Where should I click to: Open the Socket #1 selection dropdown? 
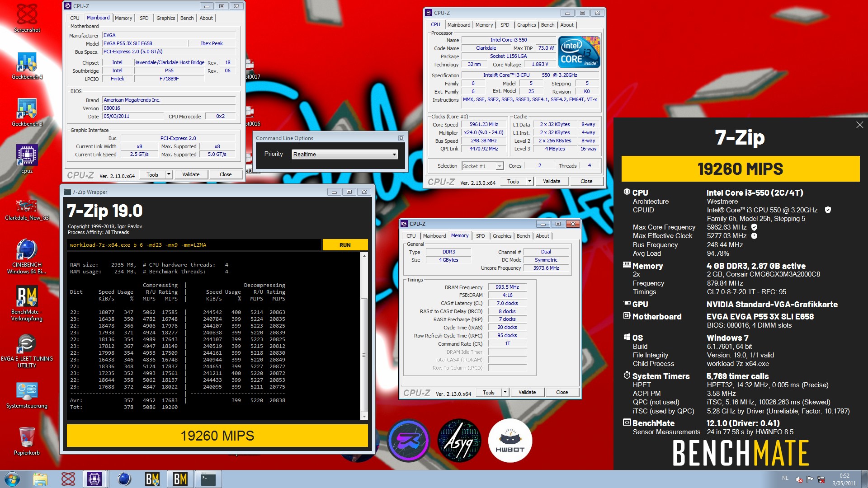(x=482, y=166)
